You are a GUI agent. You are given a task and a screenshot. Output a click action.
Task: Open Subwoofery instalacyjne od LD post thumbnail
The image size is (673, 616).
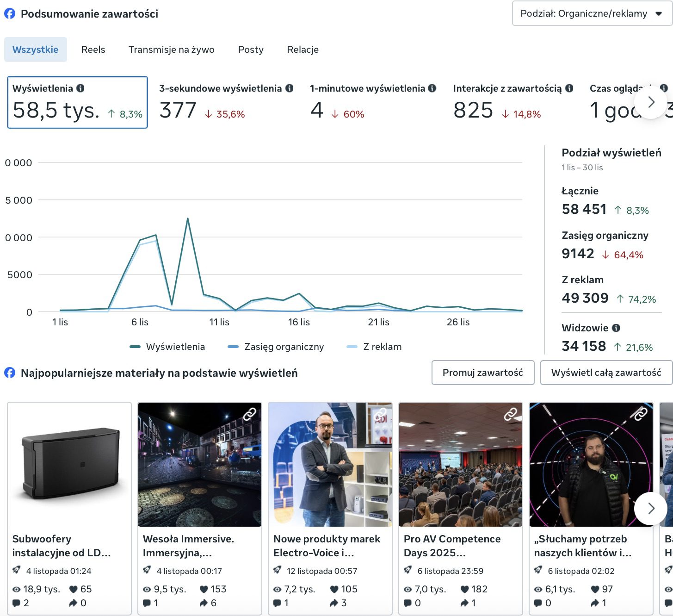69,464
